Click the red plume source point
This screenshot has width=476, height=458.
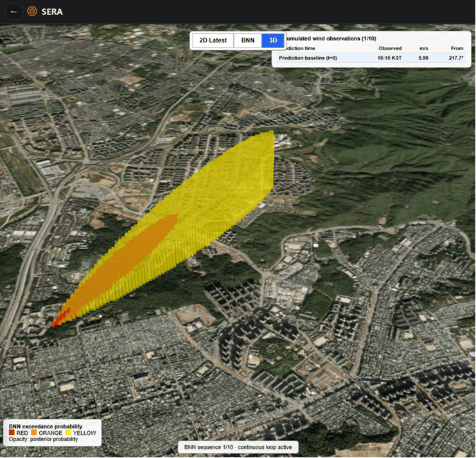60,319
